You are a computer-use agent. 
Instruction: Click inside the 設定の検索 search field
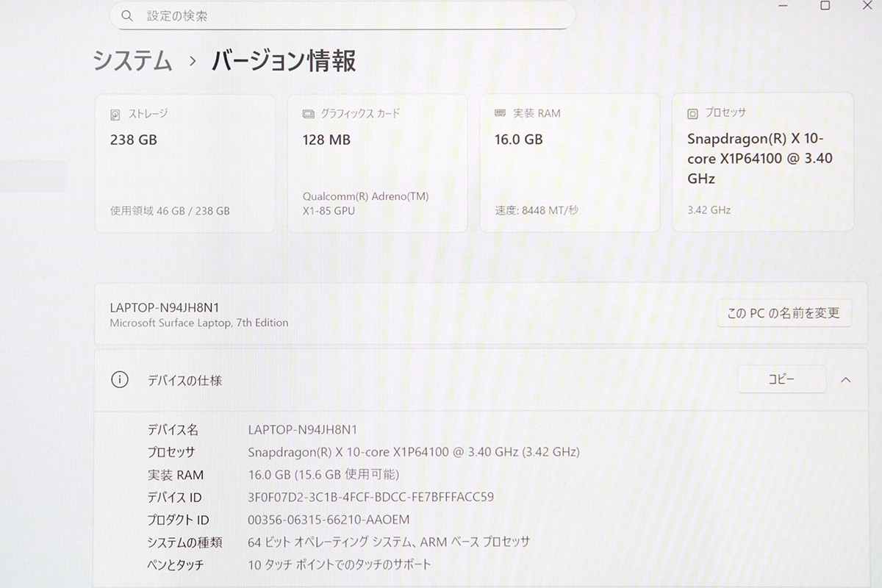294,15
